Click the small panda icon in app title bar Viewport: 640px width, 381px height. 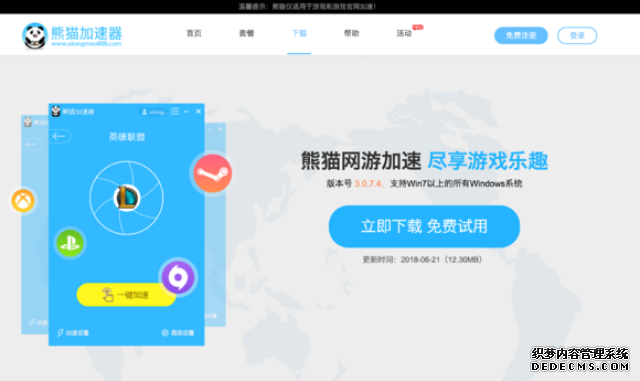coord(56,111)
